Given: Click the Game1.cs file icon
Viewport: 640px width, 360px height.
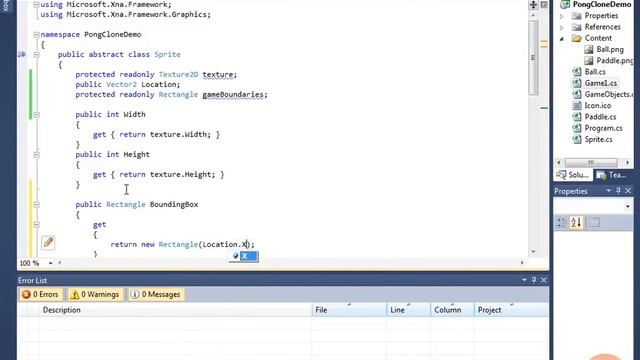Looking at the screenshot, I should [576, 83].
